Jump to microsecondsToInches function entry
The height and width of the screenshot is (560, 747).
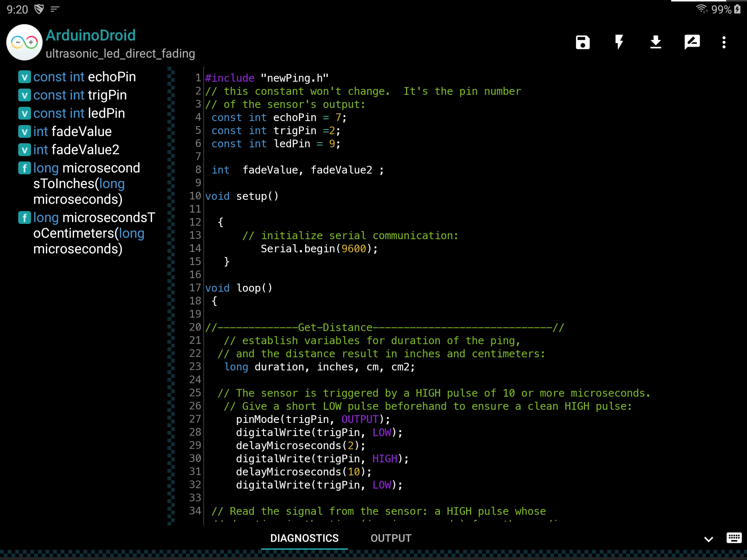coord(86,183)
